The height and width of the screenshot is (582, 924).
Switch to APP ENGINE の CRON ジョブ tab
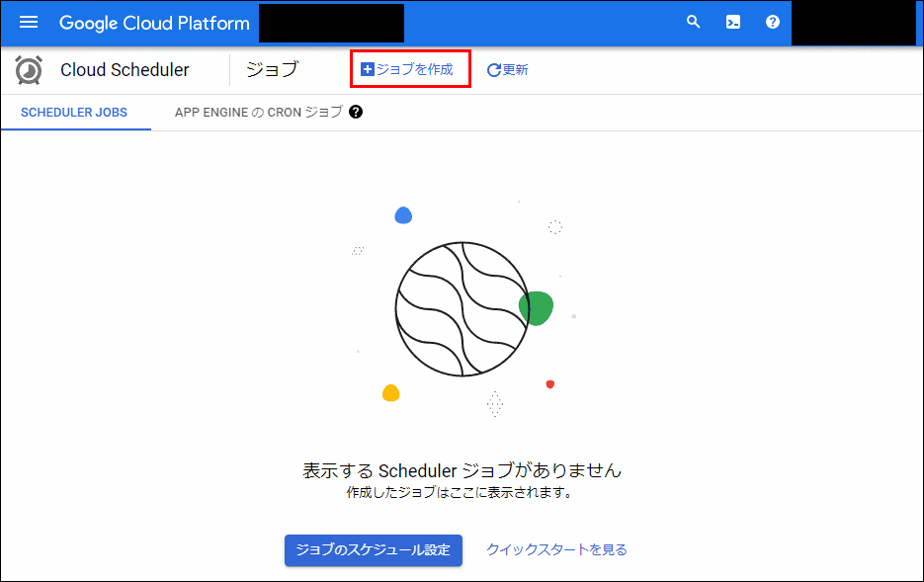pyautogui.click(x=259, y=112)
